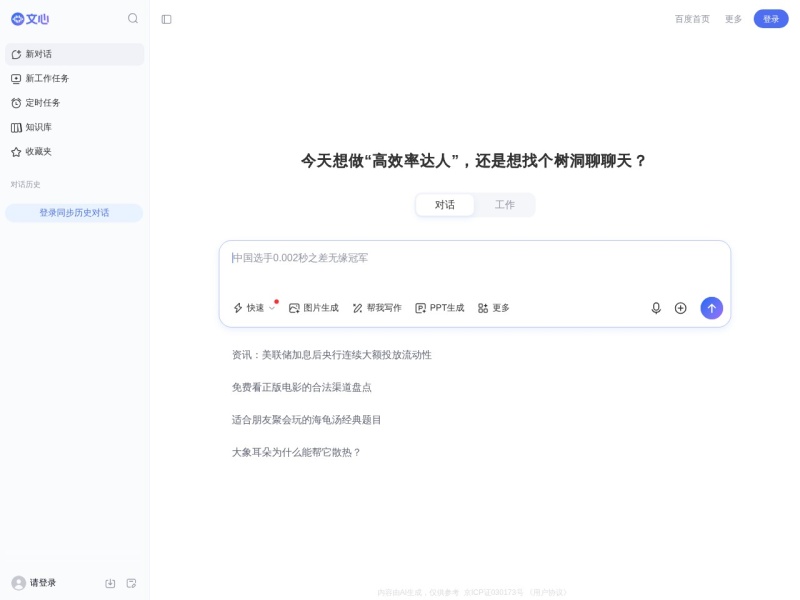This screenshot has height=600, width=800.
Task: Activate the microphone voice input icon
Action: click(x=656, y=308)
